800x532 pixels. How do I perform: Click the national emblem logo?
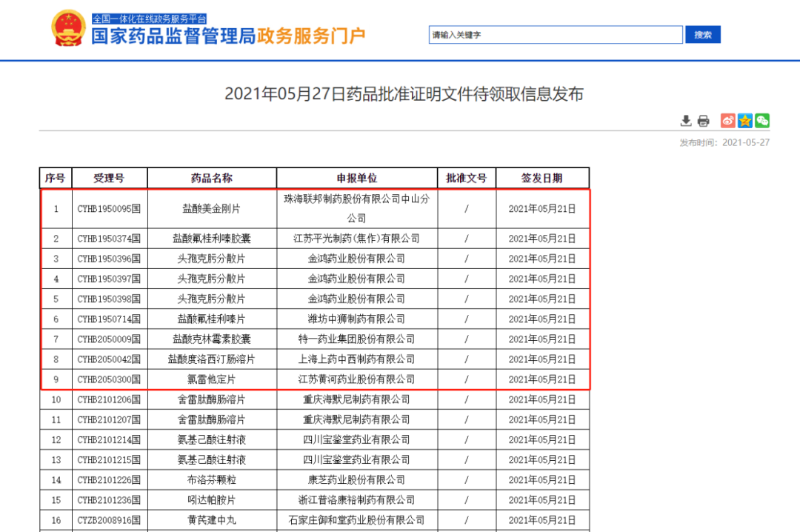(x=68, y=28)
